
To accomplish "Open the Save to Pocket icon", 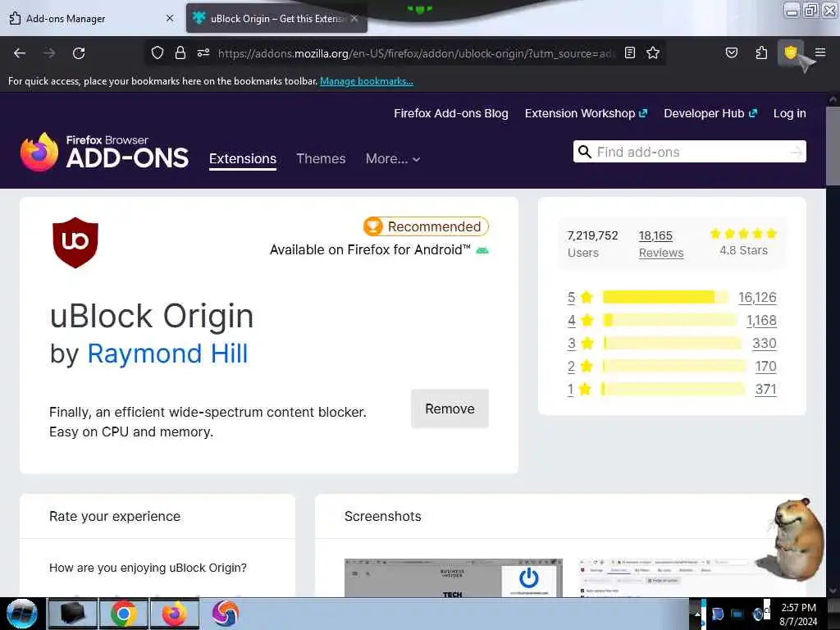I will tap(731, 52).
